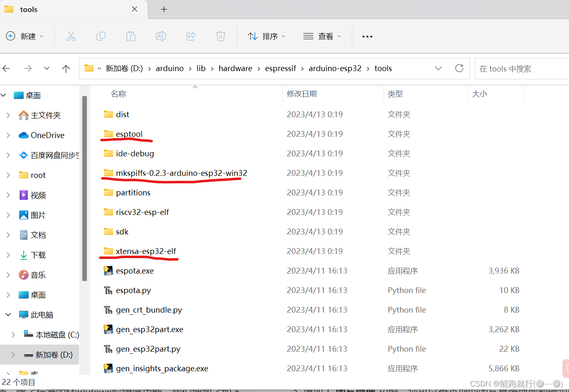Open the 新建 (New) menu
This screenshot has width=569, height=392.
tap(25, 36)
